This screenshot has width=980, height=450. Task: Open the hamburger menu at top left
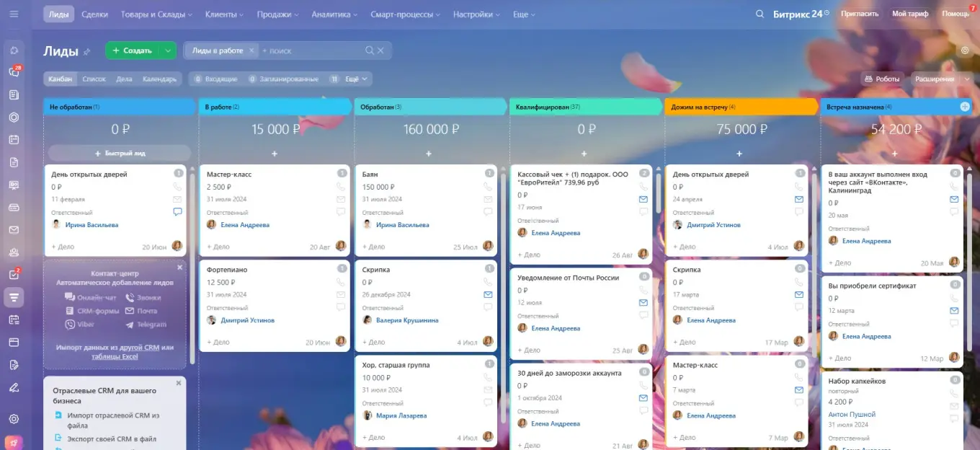pyautogui.click(x=14, y=14)
